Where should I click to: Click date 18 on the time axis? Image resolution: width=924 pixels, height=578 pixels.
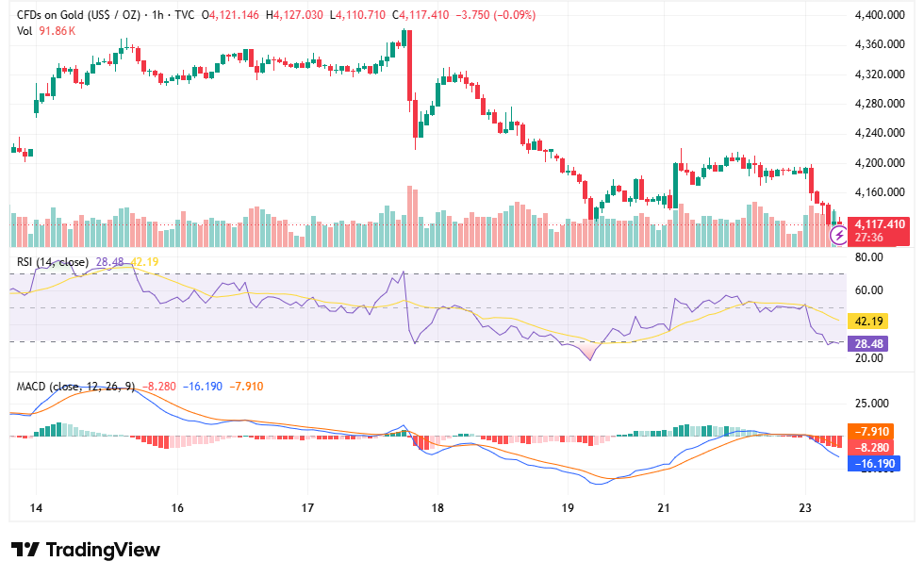click(x=437, y=508)
